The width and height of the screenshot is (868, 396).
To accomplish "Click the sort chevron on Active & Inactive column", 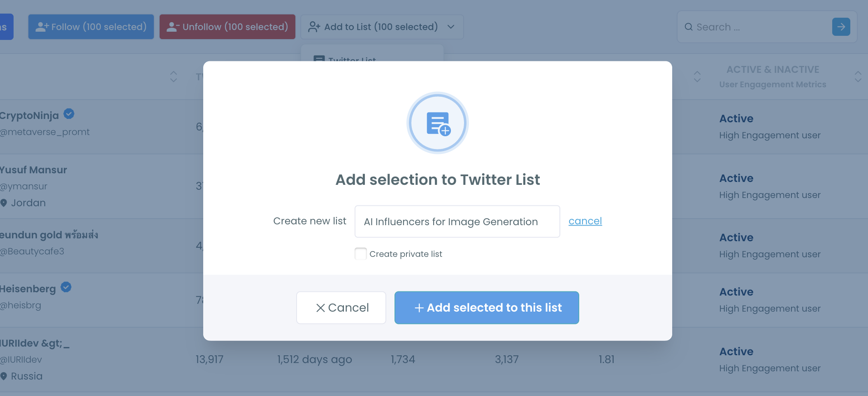I will click(x=858, y=77).
